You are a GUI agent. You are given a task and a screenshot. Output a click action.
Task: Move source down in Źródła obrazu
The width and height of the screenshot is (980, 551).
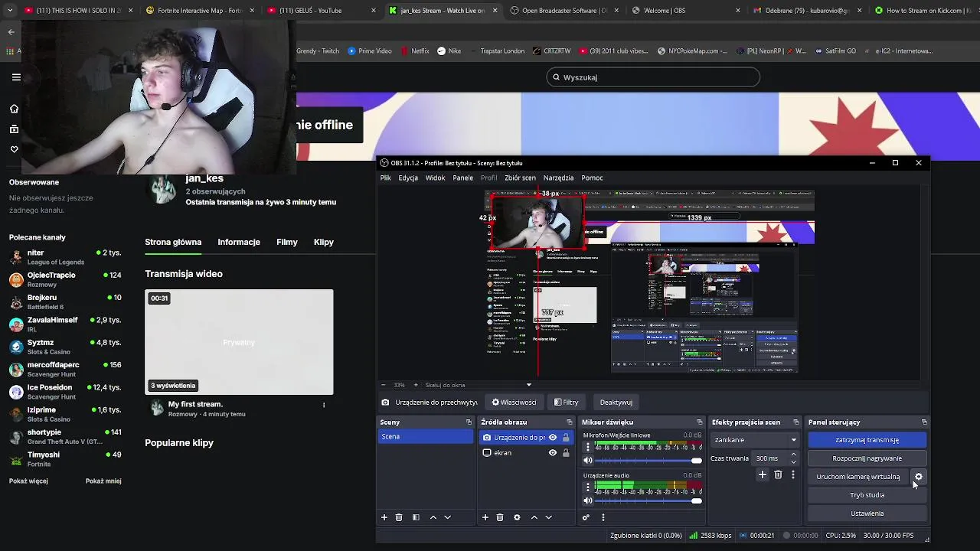point(548,517)
